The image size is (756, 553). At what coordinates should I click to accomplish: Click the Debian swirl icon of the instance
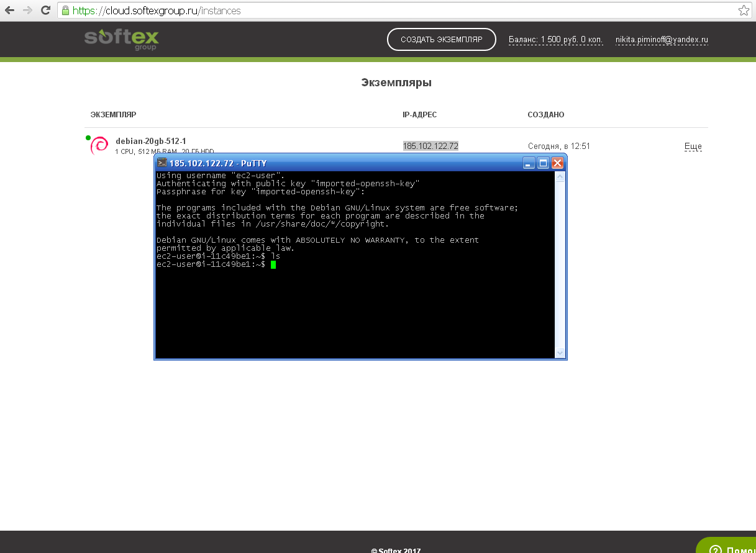99,146
